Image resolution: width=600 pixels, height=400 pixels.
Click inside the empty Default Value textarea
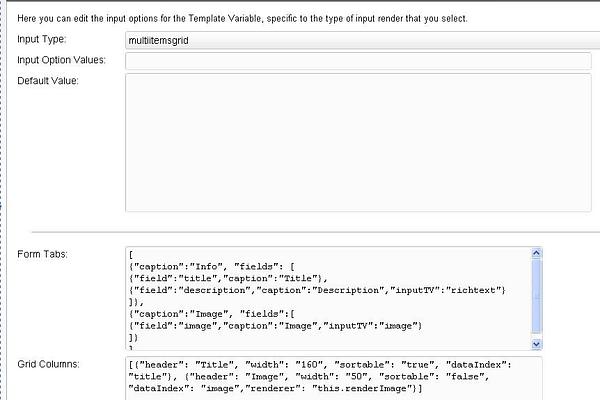coord(358,142)
